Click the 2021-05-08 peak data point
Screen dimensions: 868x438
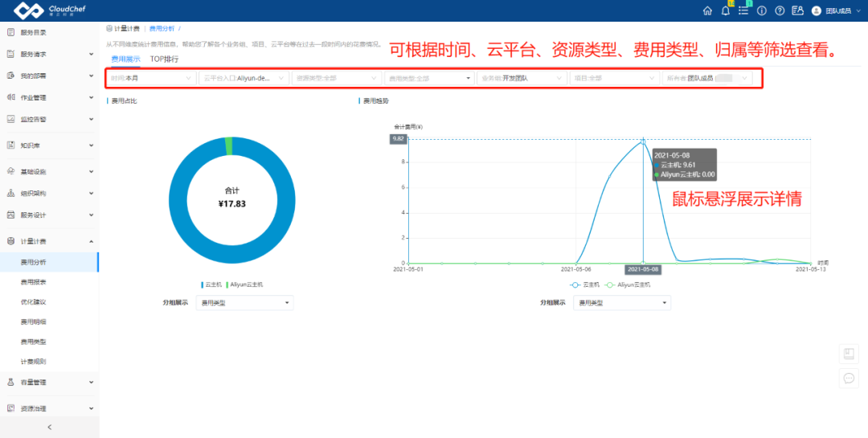[643, 141]
